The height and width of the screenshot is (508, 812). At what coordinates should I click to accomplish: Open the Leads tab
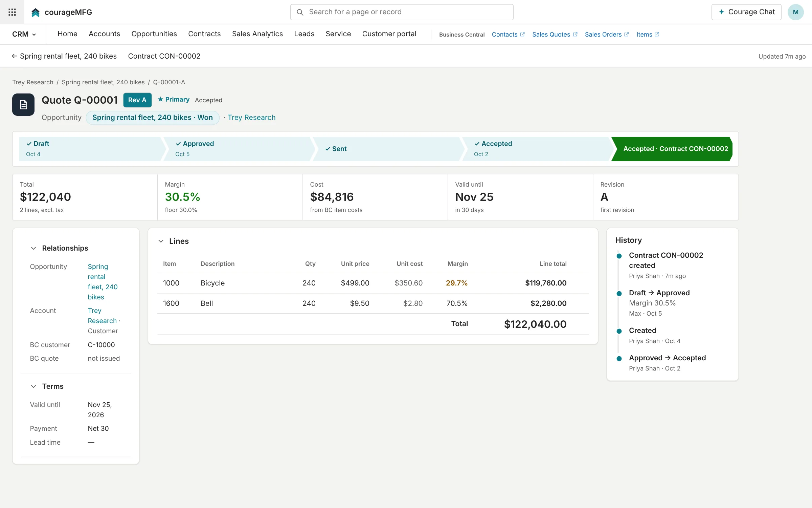point(304,34)
